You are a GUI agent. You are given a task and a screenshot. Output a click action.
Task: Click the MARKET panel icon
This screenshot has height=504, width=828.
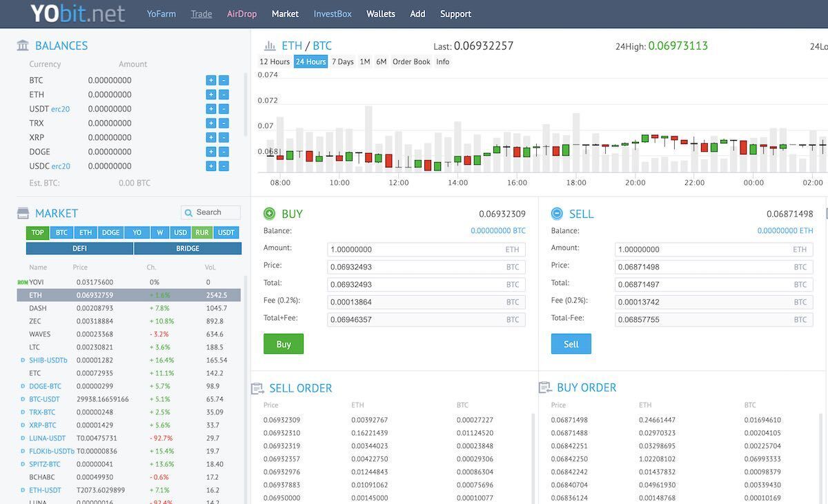point(23,212)
